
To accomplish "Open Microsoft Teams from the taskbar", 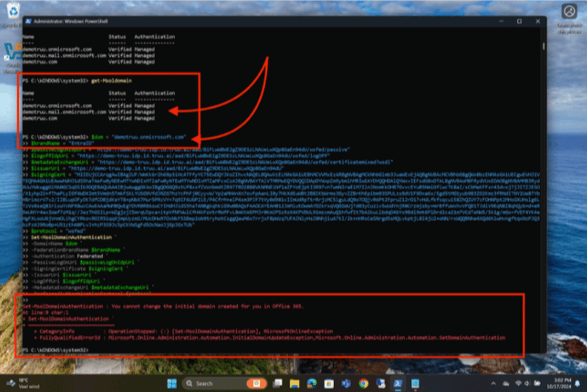I will (x=346, y=383).
